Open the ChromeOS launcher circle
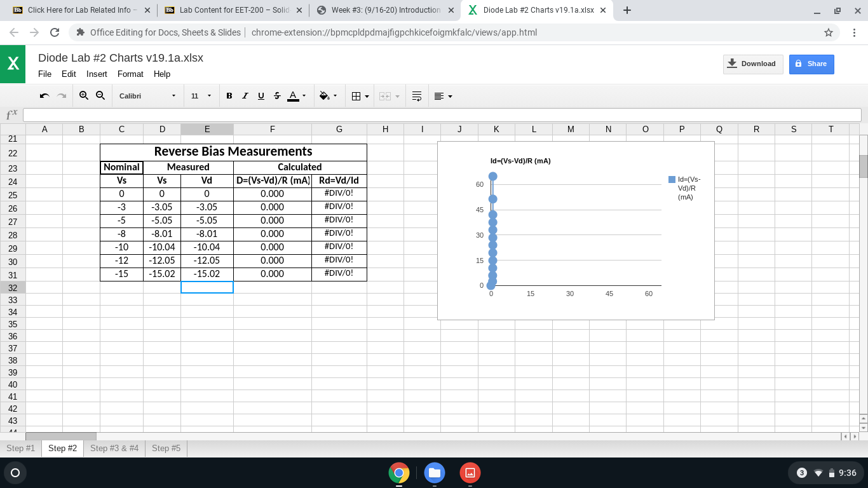Screen dimensions: 868x488 pos(15,473)
